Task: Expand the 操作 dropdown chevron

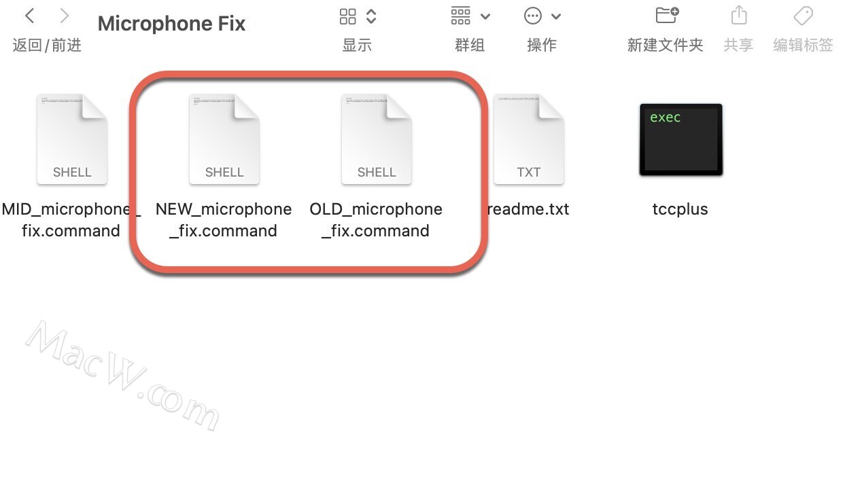Action: [x=556, y=16]
